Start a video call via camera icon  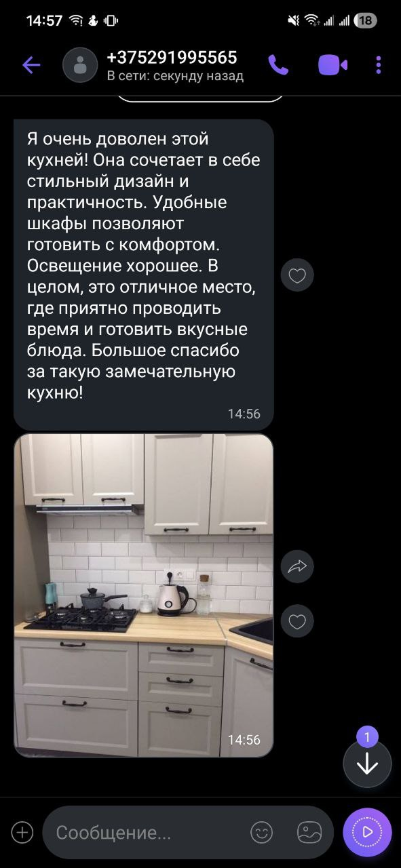coord(332,65)
